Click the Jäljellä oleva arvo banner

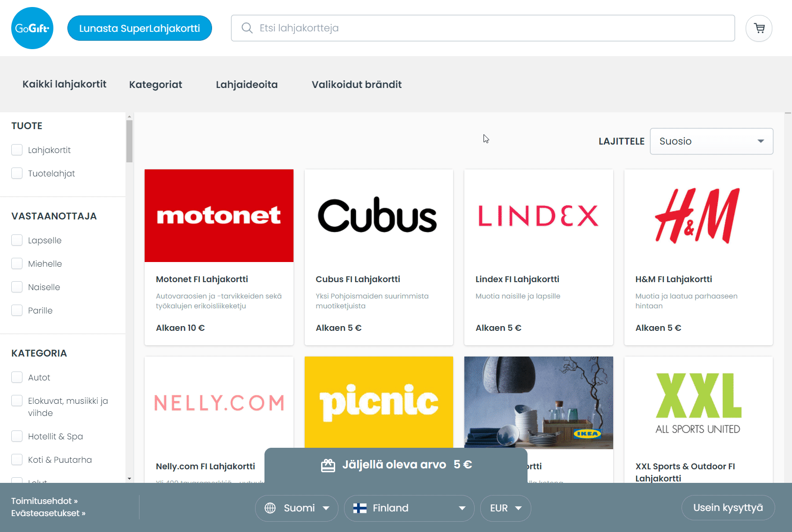point(396,465)
